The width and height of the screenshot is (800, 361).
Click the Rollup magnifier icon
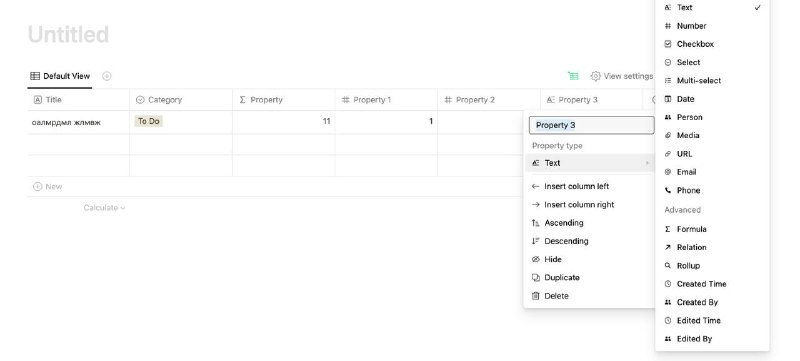[668, 266]
